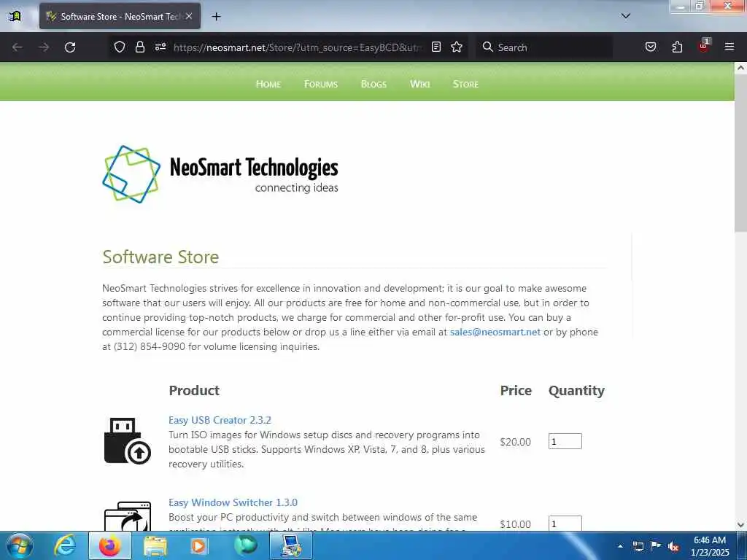
Task: Open the green globe app taskbar icon
Action: tap(245, 545)
